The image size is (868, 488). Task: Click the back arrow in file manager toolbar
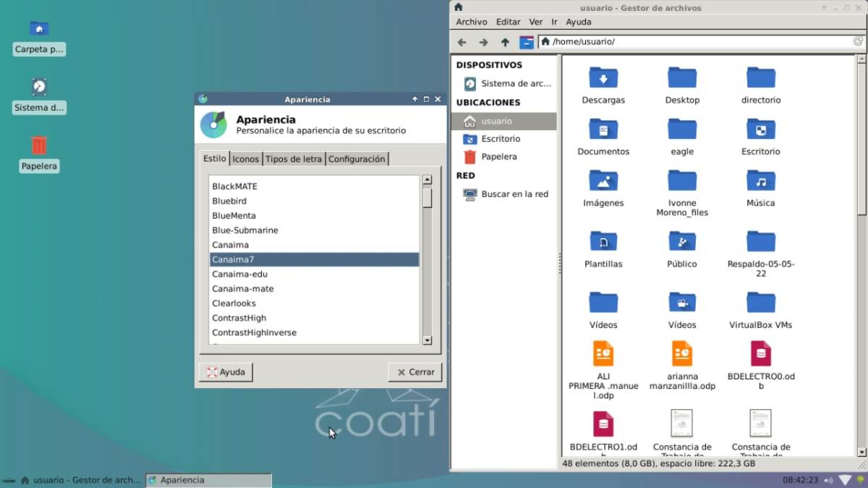(461, 42)
